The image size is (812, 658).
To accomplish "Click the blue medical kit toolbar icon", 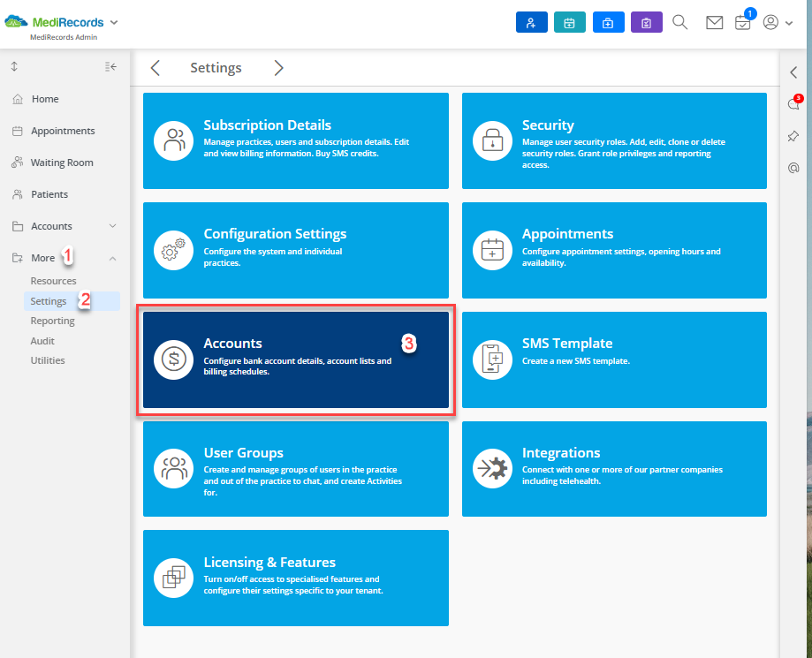I will pyautogui.click(x=608, y=23).
